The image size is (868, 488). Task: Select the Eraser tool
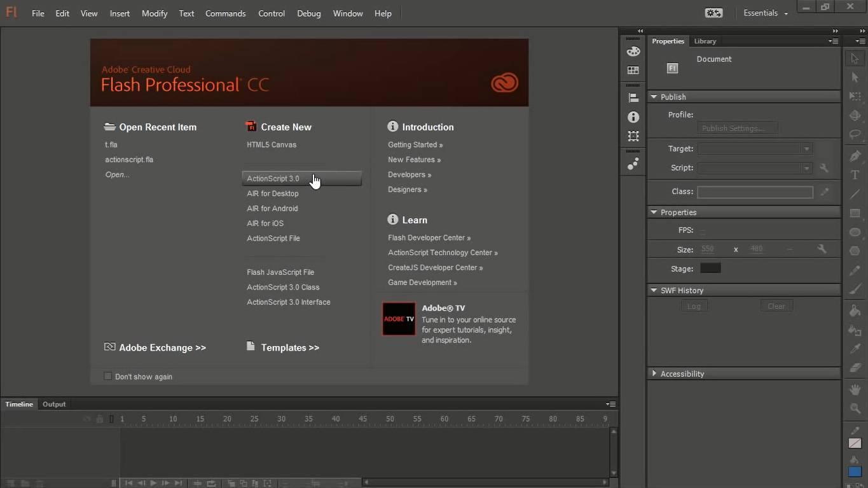[x=855, y=368]
